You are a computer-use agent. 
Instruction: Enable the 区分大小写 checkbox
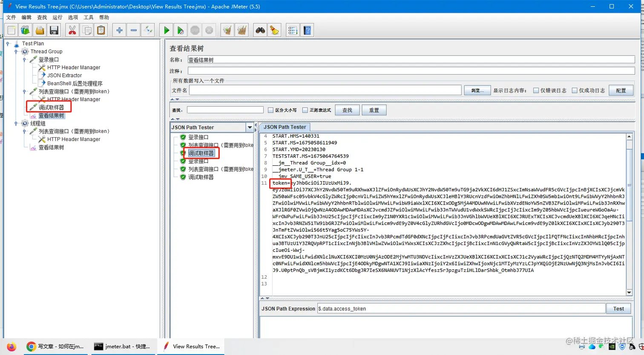pyautogui.click(x=270, y=110)
